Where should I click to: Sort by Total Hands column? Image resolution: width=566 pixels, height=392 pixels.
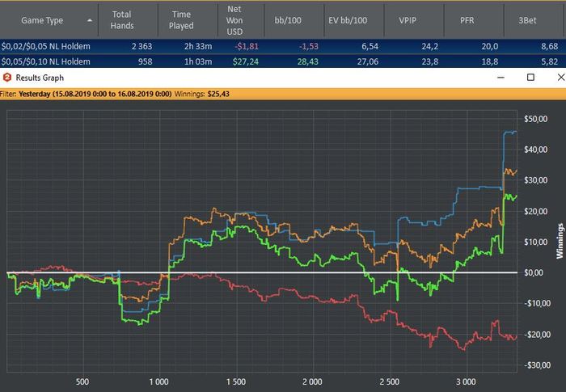click(x=122, y=19)
